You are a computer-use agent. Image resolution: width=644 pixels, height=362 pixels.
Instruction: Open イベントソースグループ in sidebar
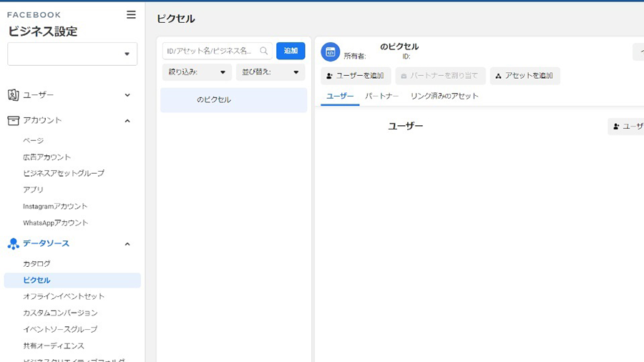point(60,329)
